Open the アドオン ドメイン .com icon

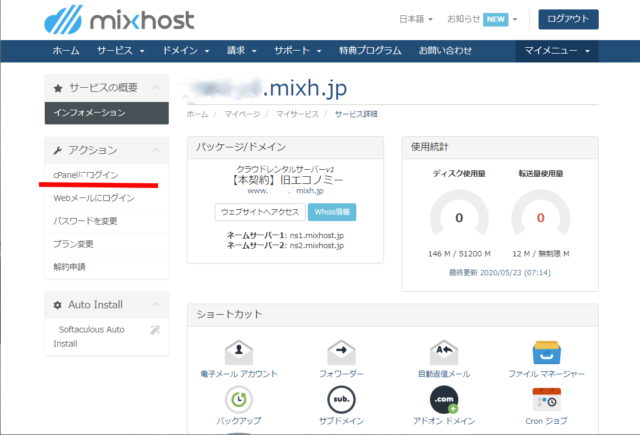[441, 401]
